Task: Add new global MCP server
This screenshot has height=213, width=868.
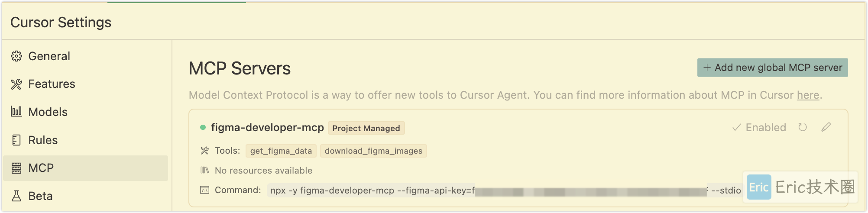Action: click(772, 68)
